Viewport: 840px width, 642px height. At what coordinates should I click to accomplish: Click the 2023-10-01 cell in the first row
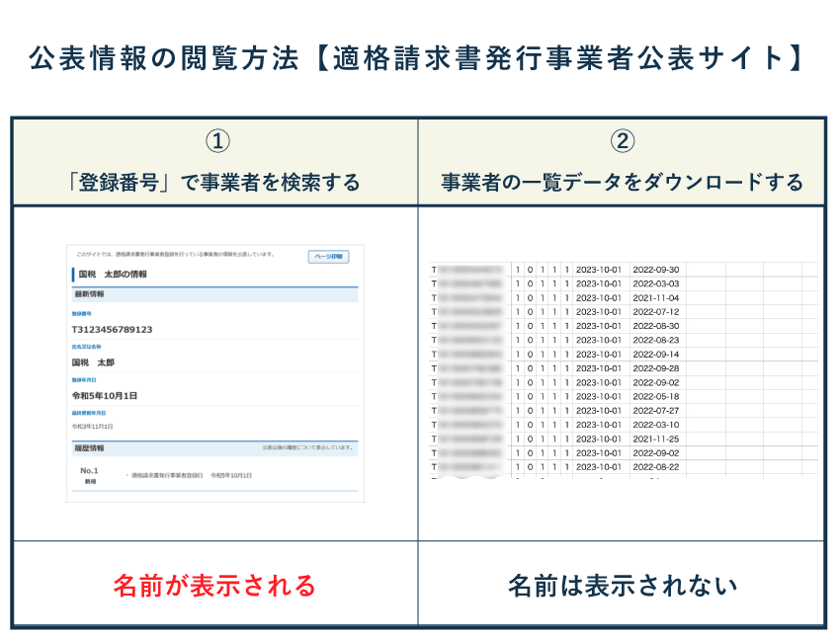click(x=600, y=271)
